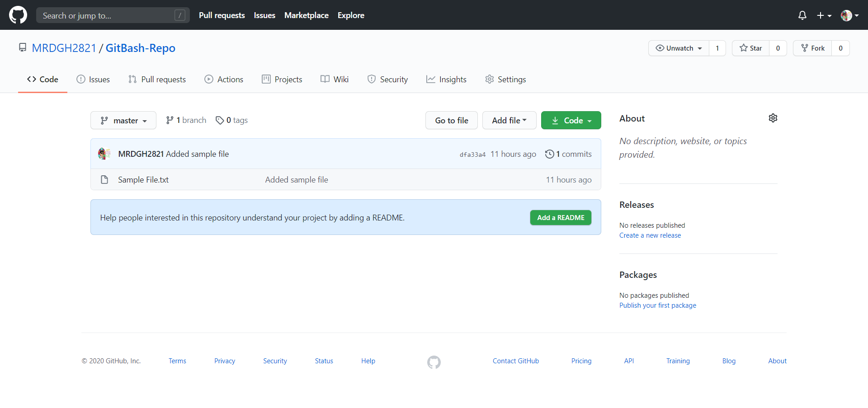Image resolution: width=868 pixels, height=408 pixels.
Task: Switch to the Settings tab
Action: 505,80
